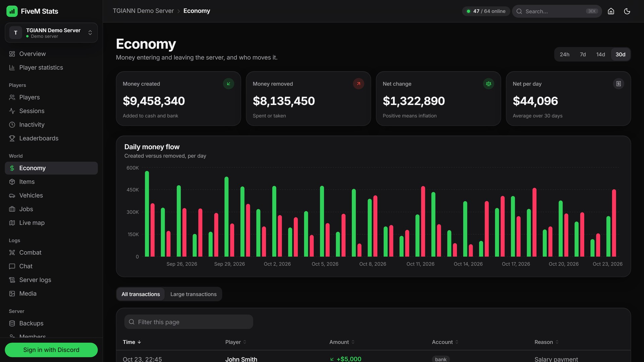The width and height of the screenshot is (644, 362).
Task: Sort table by Amount column
Action: (342, 342)
